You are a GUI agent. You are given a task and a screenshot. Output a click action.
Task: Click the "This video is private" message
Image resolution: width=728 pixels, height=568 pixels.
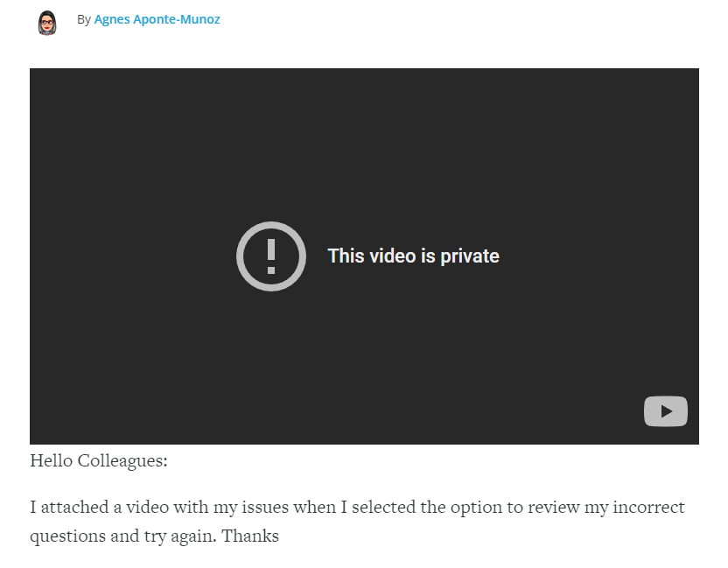click(413, 256)
